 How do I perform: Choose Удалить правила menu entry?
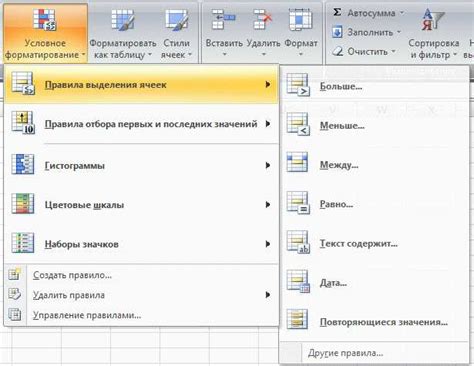point(141,295)
